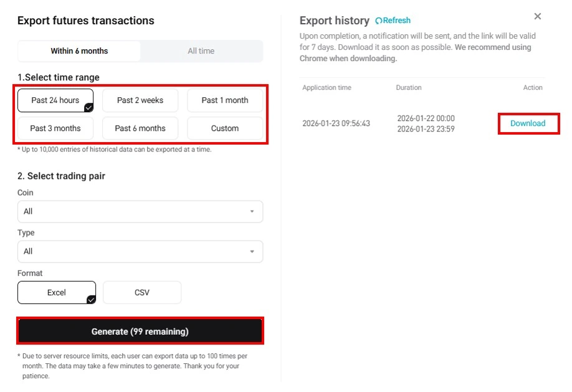Choose the Past 3 months range

55,128
